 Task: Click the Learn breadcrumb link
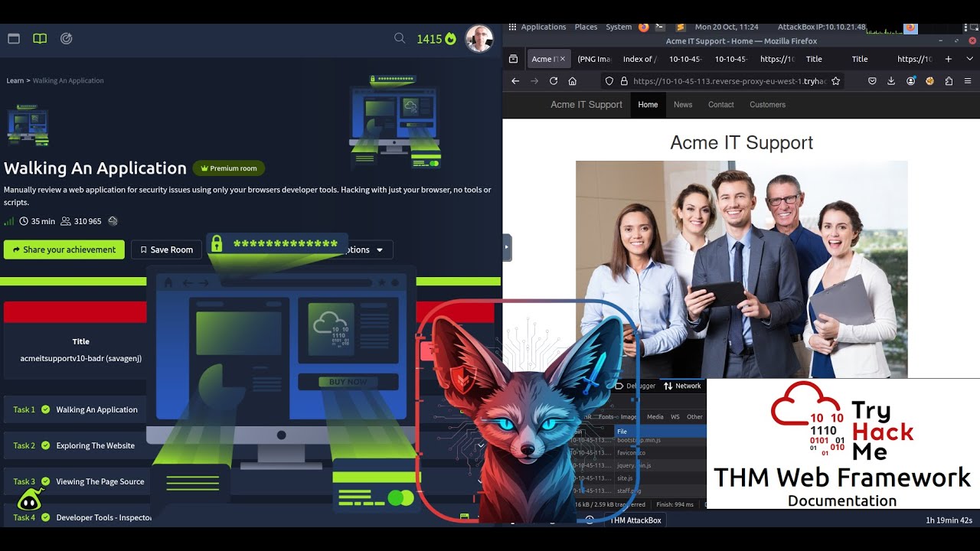point(15,80)
